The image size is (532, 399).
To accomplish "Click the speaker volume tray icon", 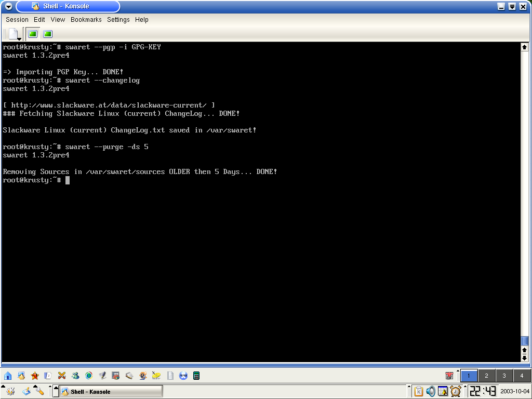I will [431, 391].
